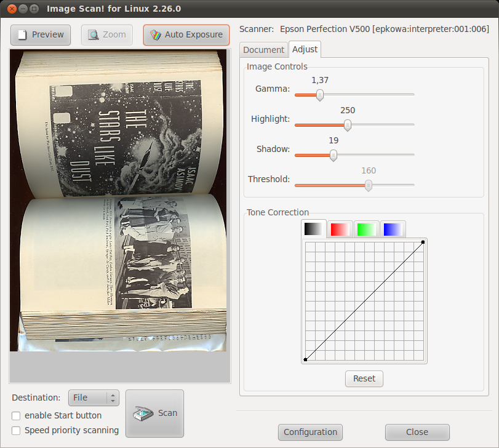Click the Scan button
Image resolution: width=499 pixels, height=448 pixels.
[154, 414]
